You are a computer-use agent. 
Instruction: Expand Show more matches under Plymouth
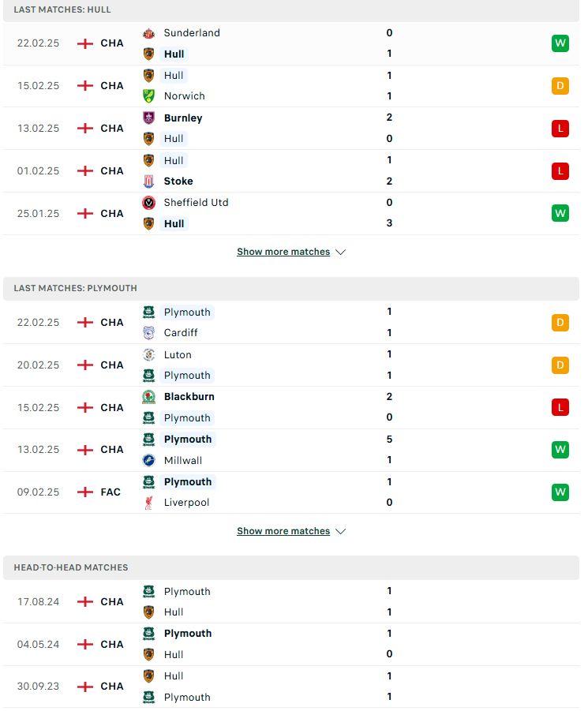283,531
